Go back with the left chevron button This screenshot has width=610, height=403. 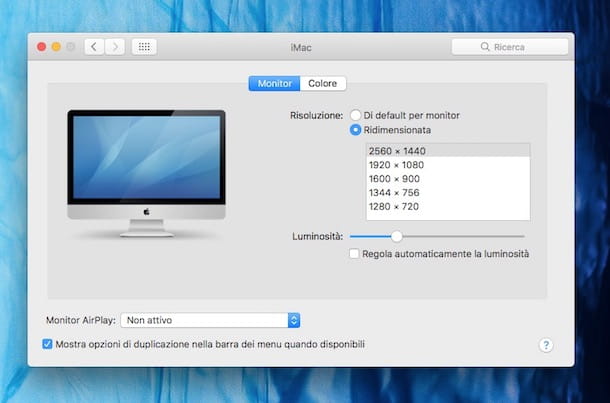94,47
